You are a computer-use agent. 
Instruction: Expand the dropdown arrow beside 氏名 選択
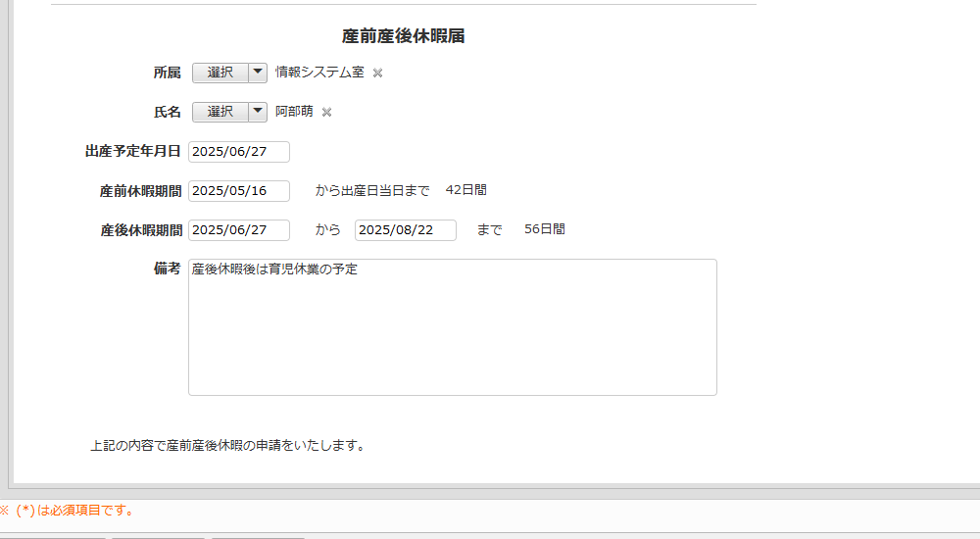[258, 112]
